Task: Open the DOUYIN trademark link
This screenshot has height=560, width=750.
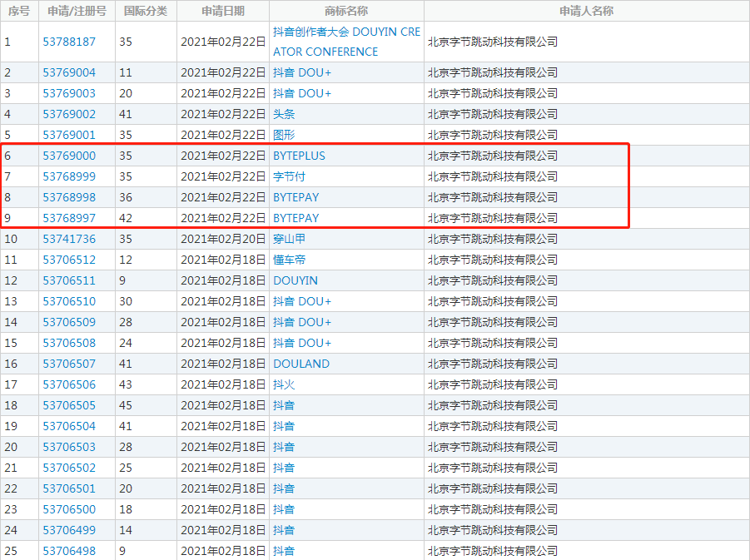Action: point(296,280)
